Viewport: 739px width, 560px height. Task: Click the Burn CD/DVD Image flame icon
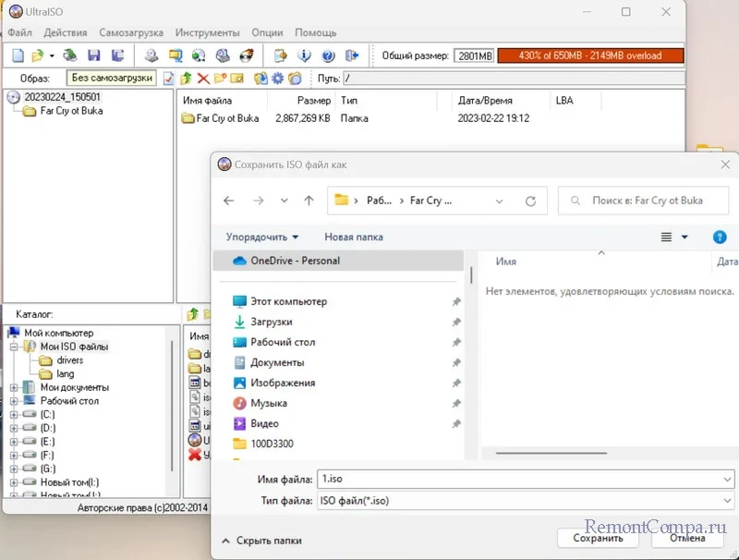(x=247, y=55)
